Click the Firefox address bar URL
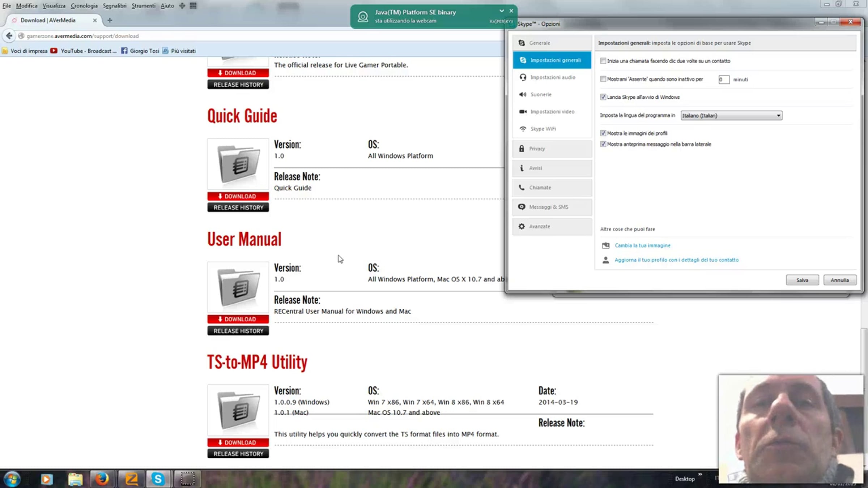This screenshot has width=868, height=488. pyautogui.click(x=83, y=36)
